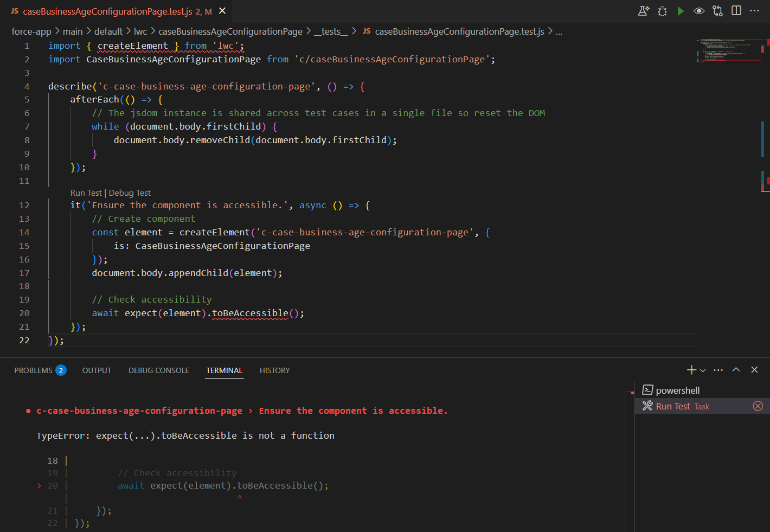Click the jsdom comment on line 6

(318, 113)
